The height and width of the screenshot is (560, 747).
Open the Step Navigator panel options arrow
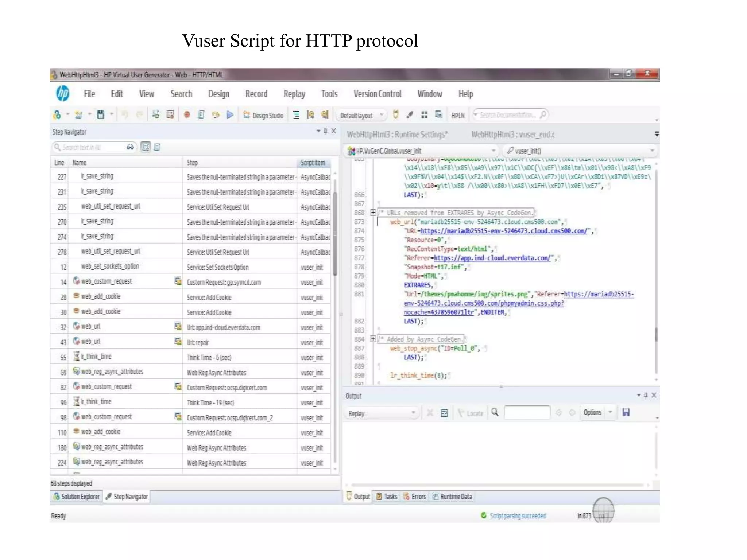318,131
